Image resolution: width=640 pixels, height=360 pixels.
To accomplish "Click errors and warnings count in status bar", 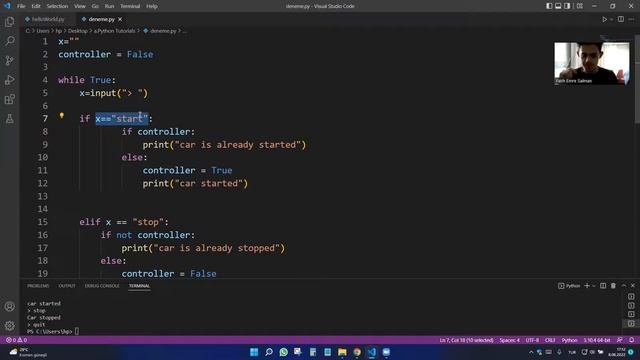I will point(16,340).
